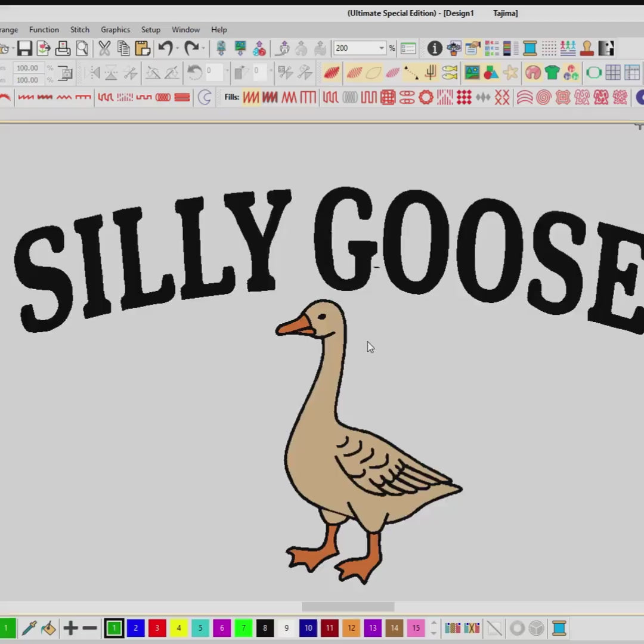Open Print Preview magnifier icon
Viewport: 644px width, 644px height.
(x=82, y=48)
